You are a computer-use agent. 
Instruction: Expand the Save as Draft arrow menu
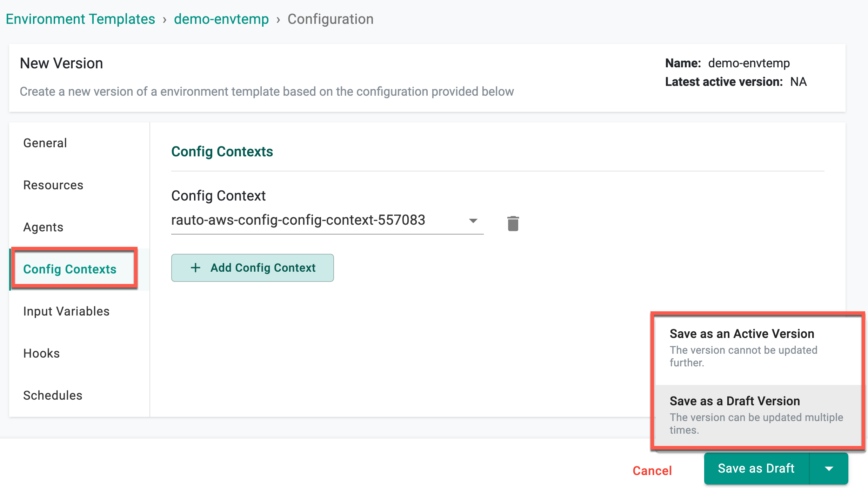click(x=829, y=468)
